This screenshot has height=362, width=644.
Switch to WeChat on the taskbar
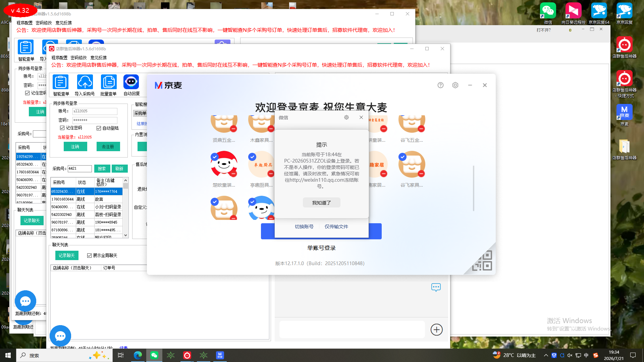click(x=154, y=355)
